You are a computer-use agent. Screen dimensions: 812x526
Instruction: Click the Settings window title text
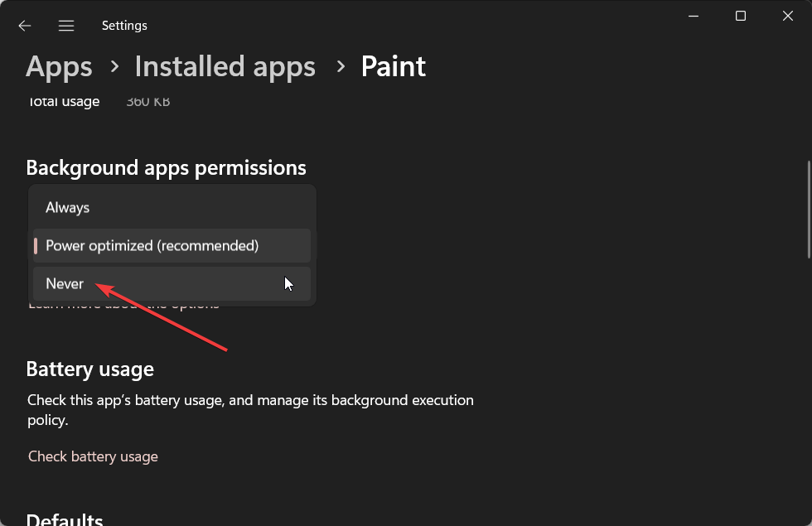(124, 26)
